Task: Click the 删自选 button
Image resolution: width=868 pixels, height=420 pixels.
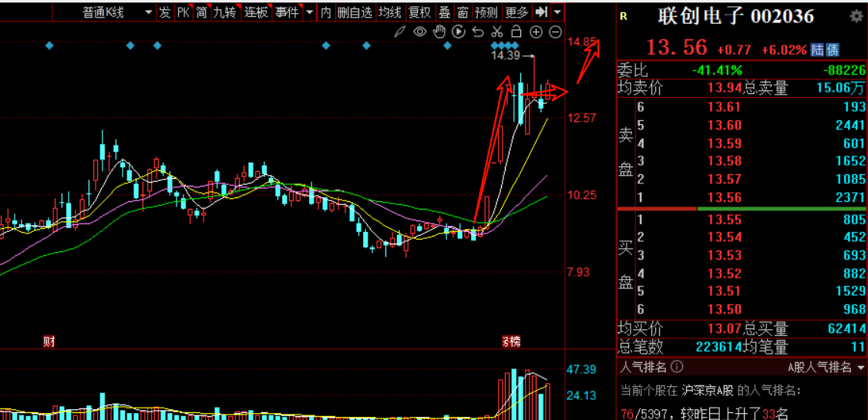Action: point(355,12)
